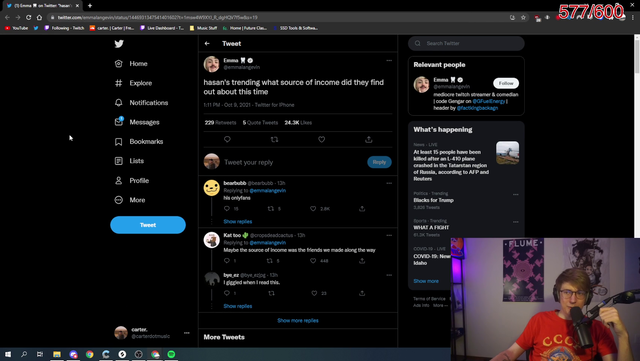Go to Profile
Viewport: 640px width, 361px height.
tap(131, 180)
